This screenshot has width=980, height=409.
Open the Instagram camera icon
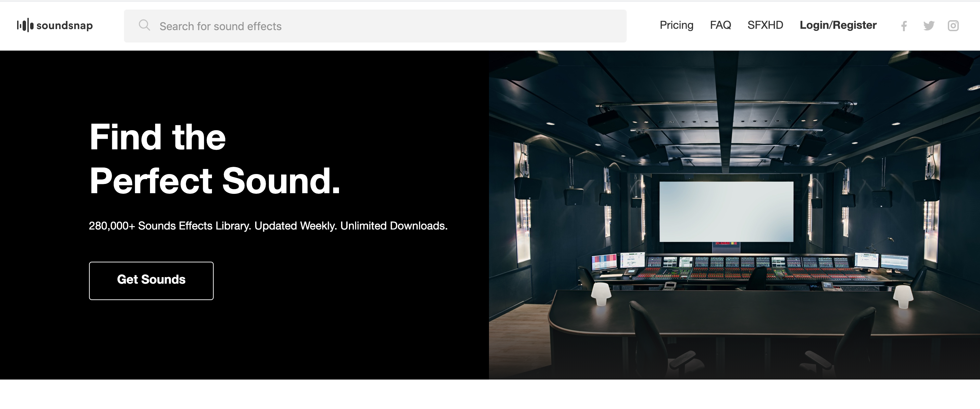point(953,26)
